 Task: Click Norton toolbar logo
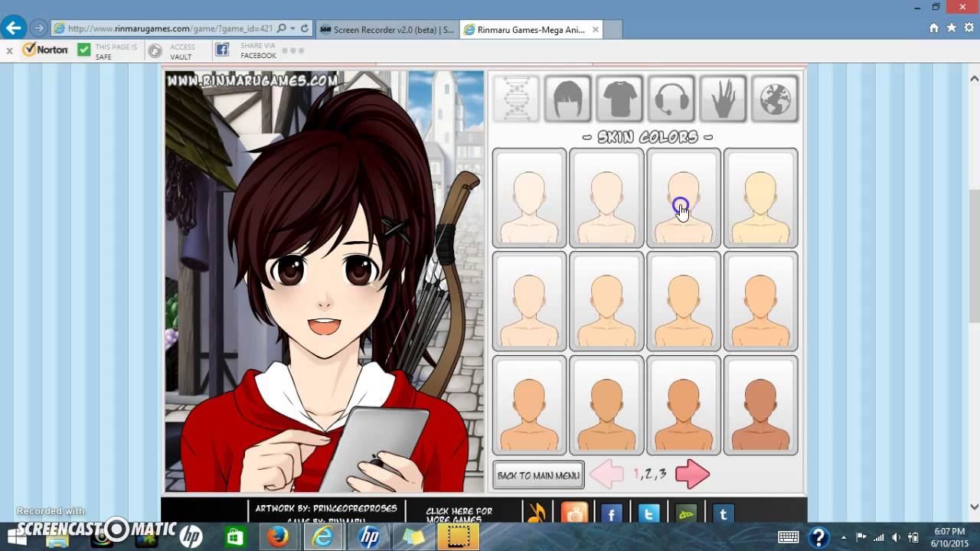pyautogui.click(x=45, y=50)
